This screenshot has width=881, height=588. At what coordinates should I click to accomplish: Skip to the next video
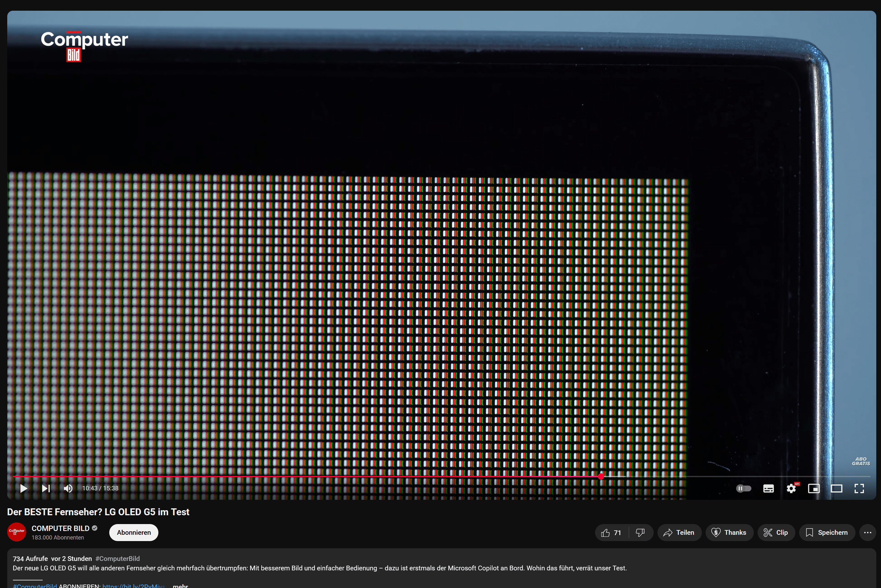46,488
